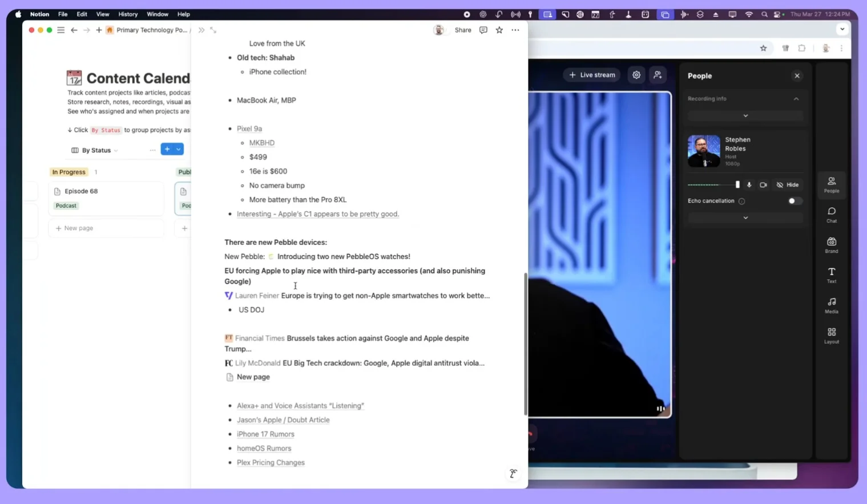Open the History menu

coord(128,14)
